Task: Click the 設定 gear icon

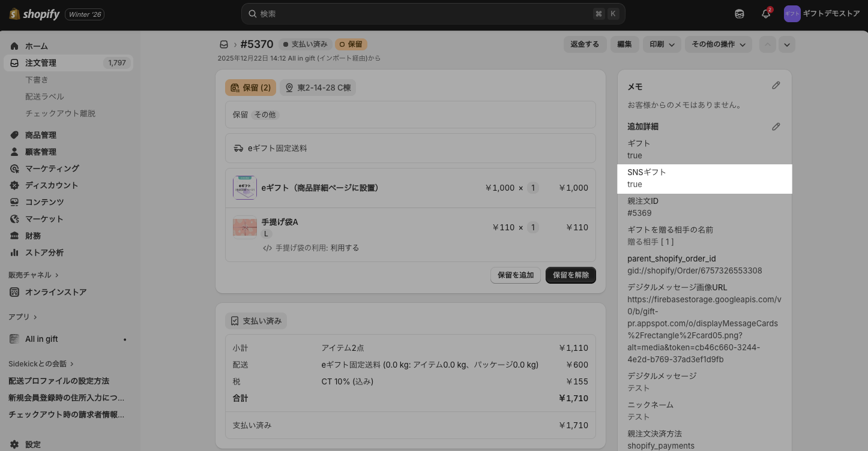Action: [14, 444]
